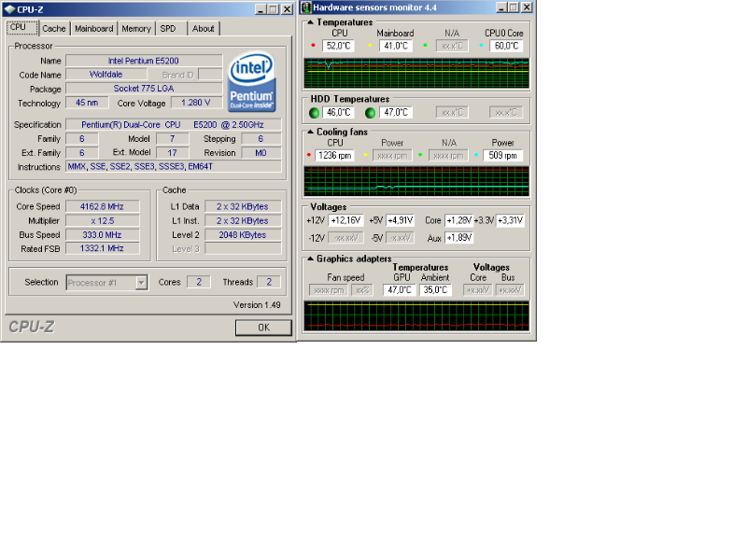Click the HDD status indicator beside 47,0°C

click(x=370, y=113)
